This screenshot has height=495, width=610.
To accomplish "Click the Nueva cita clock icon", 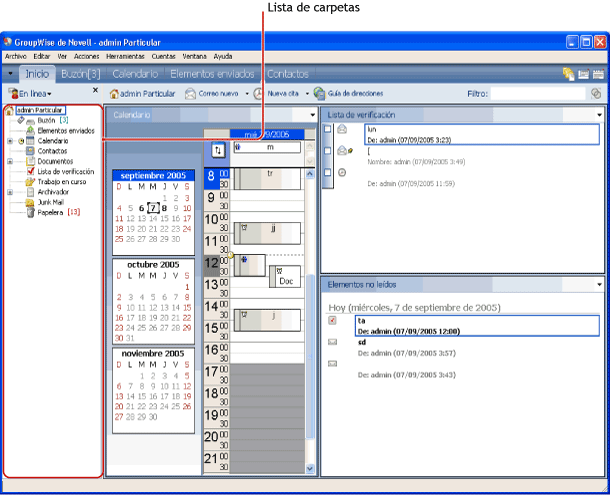I will [259, 94].
